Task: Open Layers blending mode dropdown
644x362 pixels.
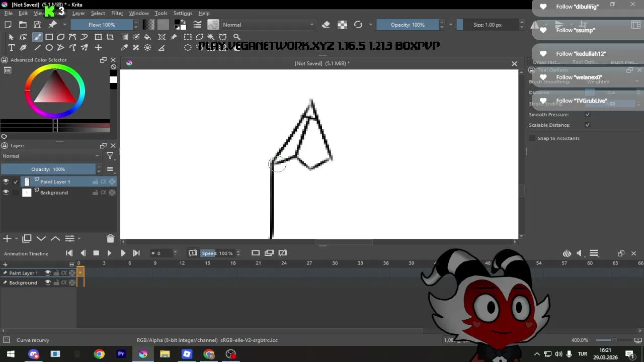Action: [51, 156]
